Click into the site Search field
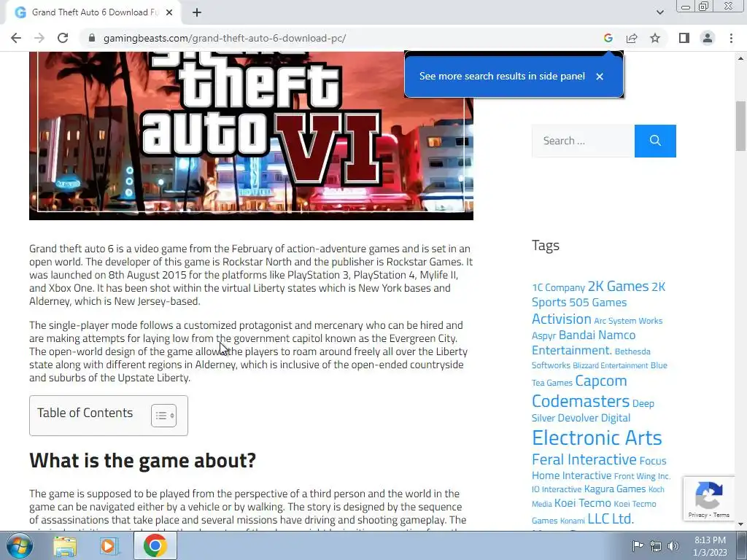Viewport: 747px width, 560px height. [583, 141]
